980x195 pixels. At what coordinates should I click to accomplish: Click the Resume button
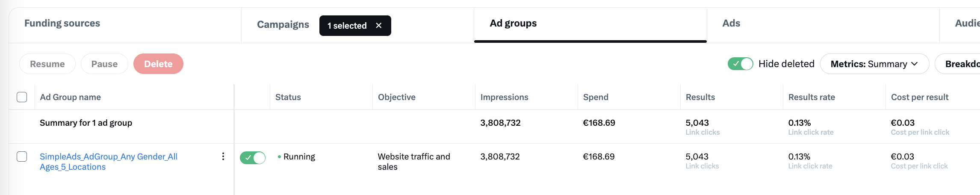pos(47,64)
